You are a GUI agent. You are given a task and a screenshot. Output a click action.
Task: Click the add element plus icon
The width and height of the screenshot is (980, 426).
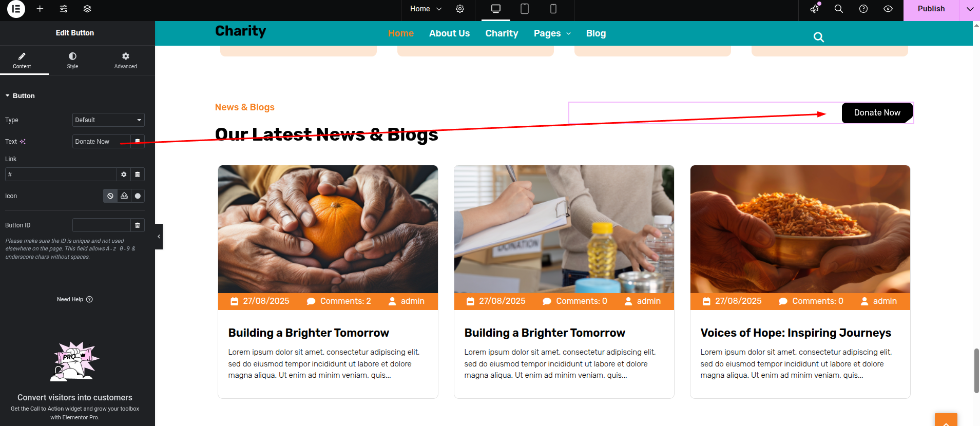tap(40, 9)
